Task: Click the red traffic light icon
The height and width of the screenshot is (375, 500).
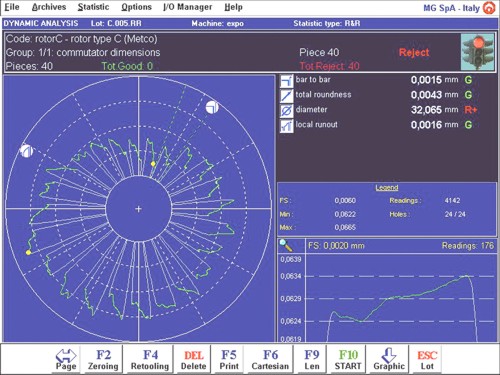Action: [x=477, y=52]
